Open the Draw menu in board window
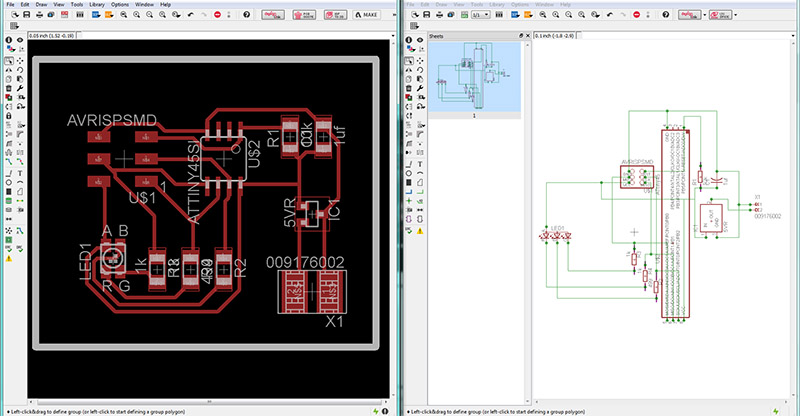 point(41,4)
